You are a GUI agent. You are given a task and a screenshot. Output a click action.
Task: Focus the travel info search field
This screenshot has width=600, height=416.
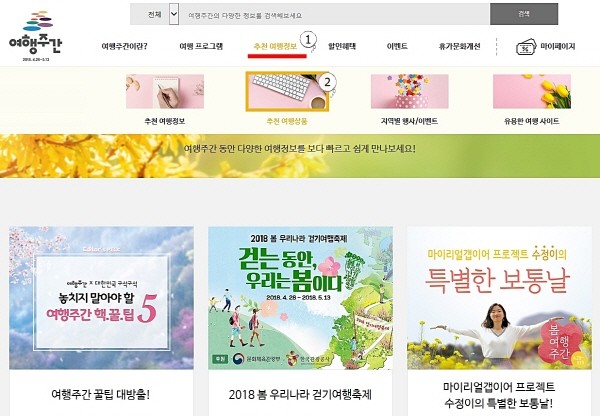click(334, 15)
